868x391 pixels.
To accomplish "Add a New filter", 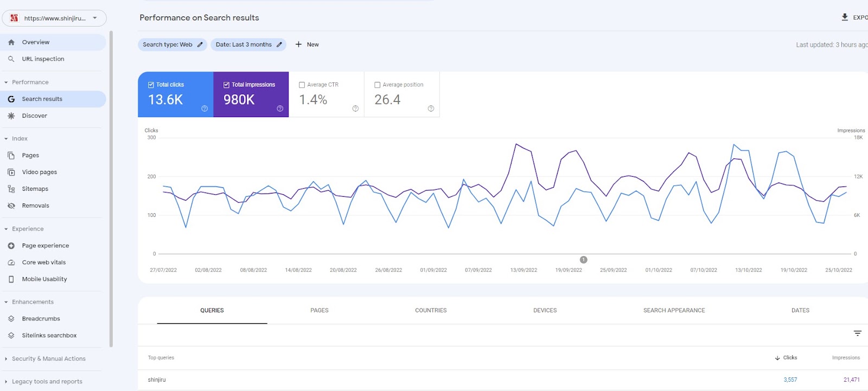I will click(x=307, y=44).
